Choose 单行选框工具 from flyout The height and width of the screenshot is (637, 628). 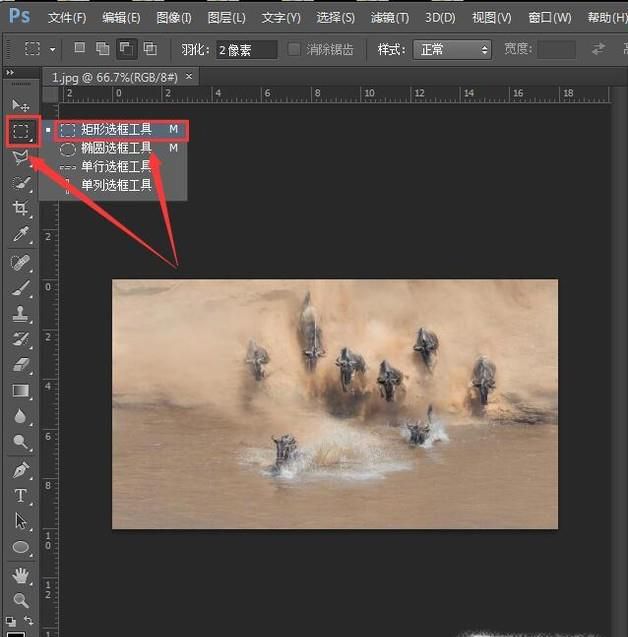click(114, 167)
